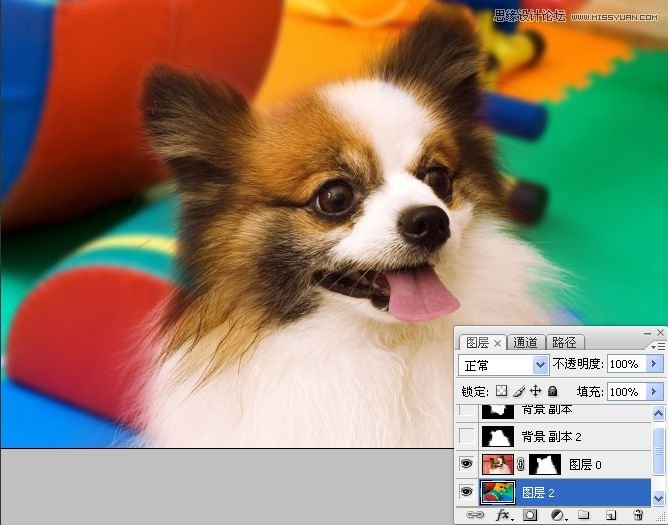Click layers list scroll up arrow
The image size is (668, 525).
658,413
